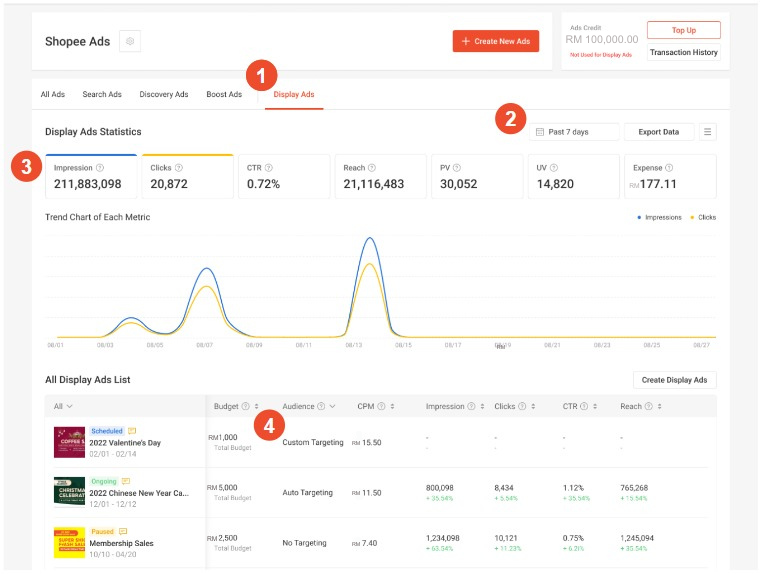Viewport: 760px width, 574px height.
Task: Sort the list by Budget
Action: pos(256,406)
